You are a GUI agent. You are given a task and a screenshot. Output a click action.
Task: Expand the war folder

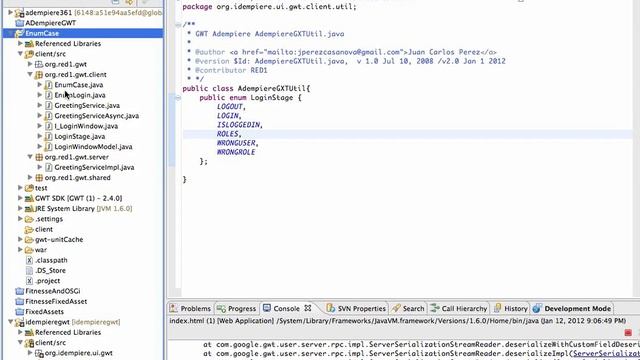coord(20,249)
